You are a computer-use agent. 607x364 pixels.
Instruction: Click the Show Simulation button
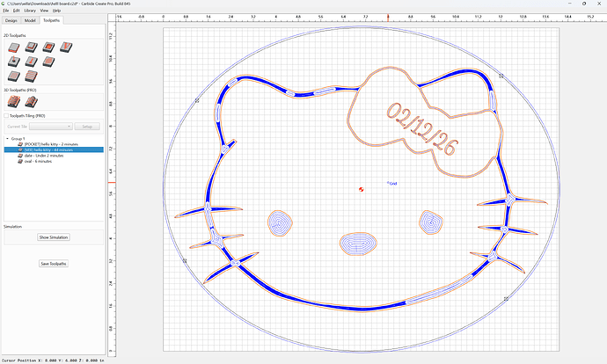[54, 237]
